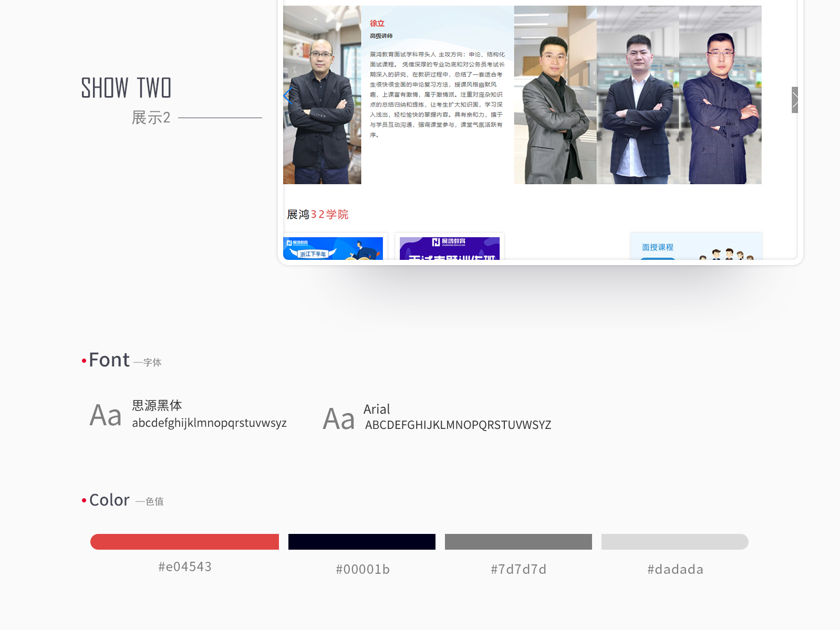Open the 浙江下半年 course banner

(x=333, y=248)
